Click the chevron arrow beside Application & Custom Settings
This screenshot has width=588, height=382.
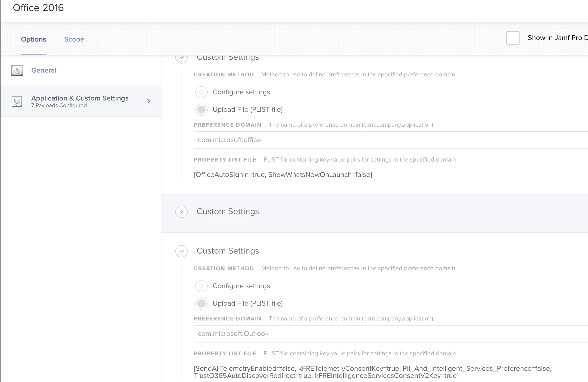pyautogui.click(x=149, y=101)
